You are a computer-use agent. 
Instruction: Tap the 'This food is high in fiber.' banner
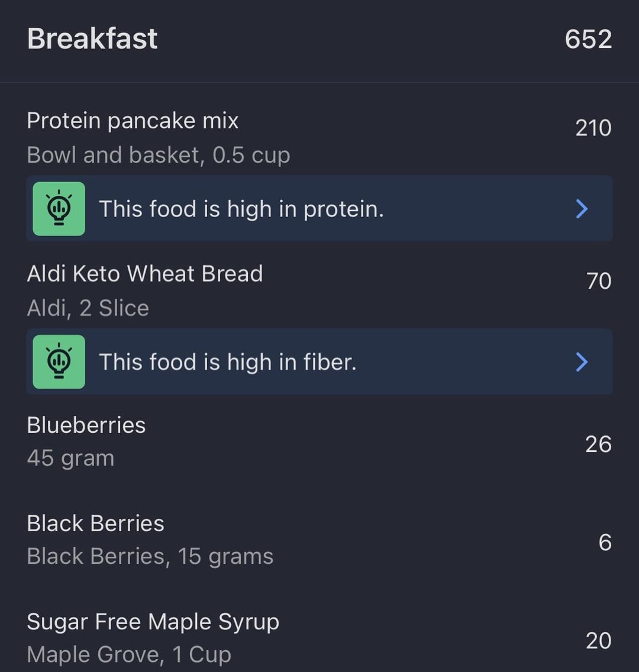319,361
